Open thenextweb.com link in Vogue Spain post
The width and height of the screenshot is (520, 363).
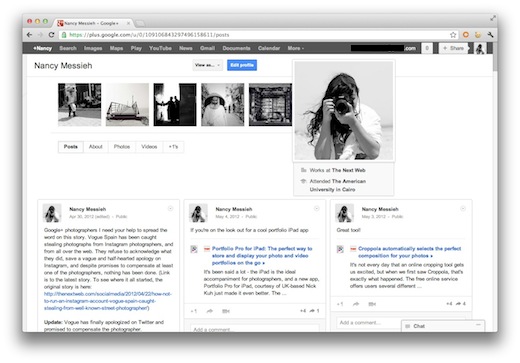(x=108, y=301)
